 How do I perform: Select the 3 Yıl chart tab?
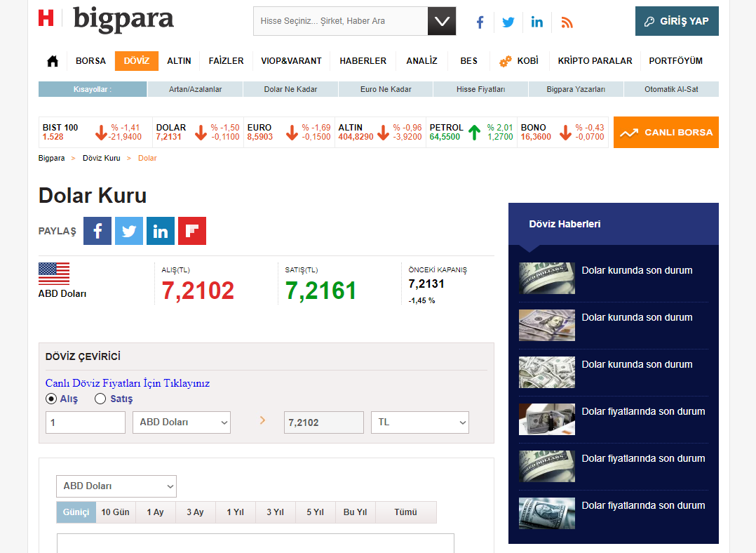tap(276, 512)
